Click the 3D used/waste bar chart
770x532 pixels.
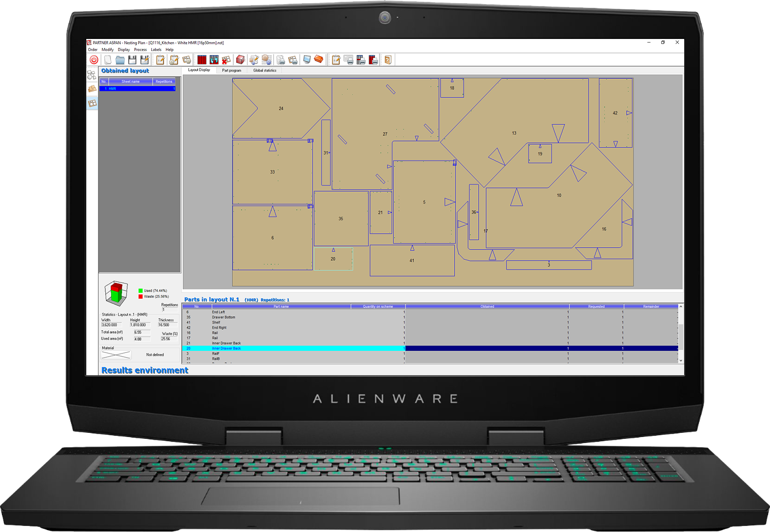pyautogui.click(x=116, y=293)
